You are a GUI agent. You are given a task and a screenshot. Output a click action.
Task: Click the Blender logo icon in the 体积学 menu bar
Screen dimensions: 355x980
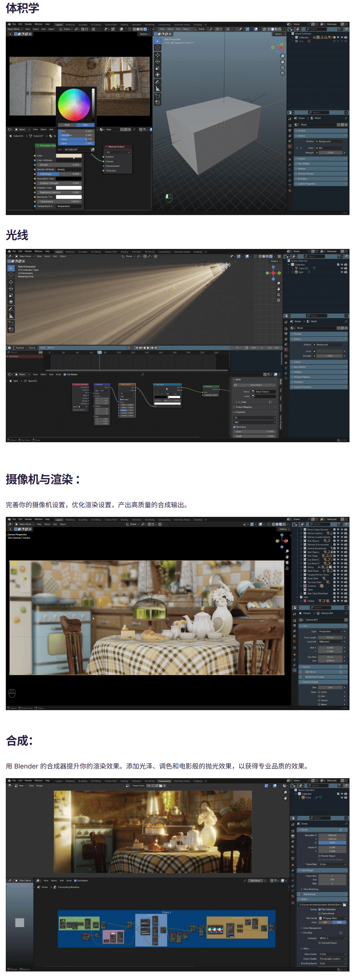[x=9, y=24]
